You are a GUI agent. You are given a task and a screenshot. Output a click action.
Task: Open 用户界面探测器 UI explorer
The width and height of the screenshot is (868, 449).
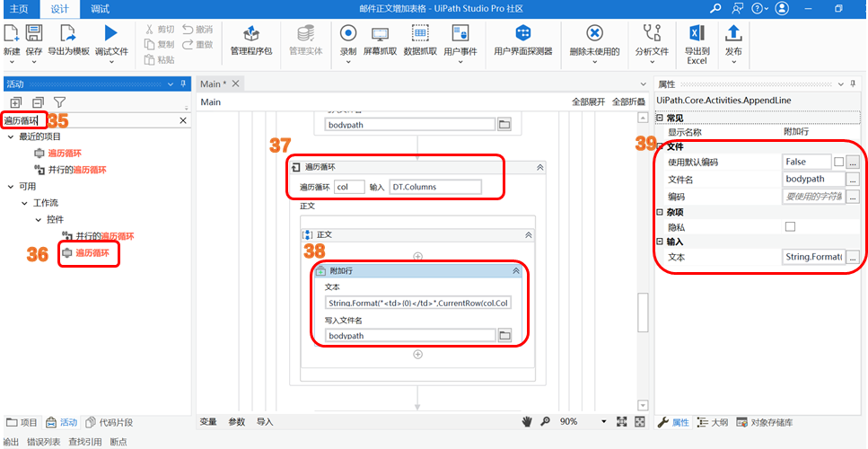coord(523,34)
